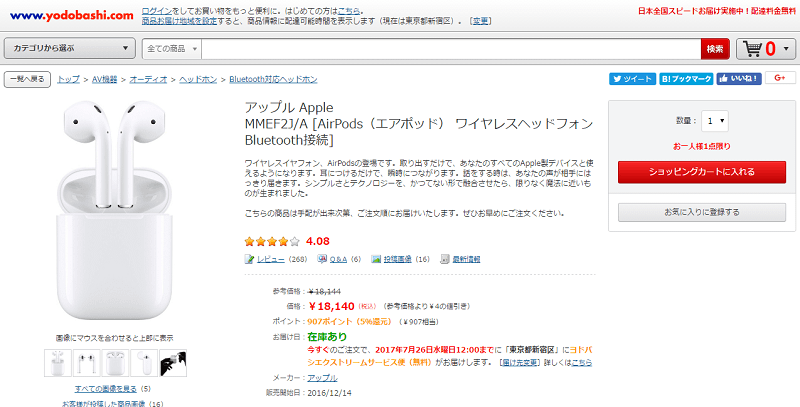Expand the cart dropdown arrow
Screen dimensions: 800x407
[786, 49]
